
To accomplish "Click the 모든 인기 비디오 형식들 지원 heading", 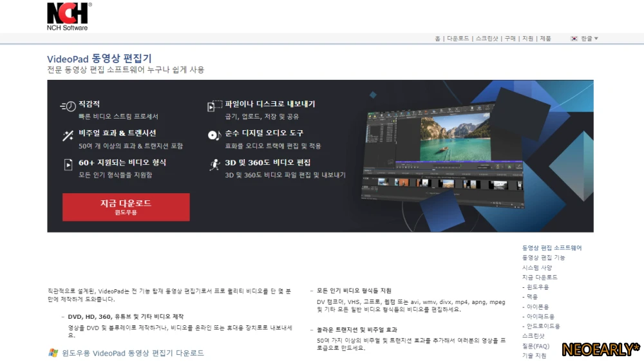I will (354, 291).
